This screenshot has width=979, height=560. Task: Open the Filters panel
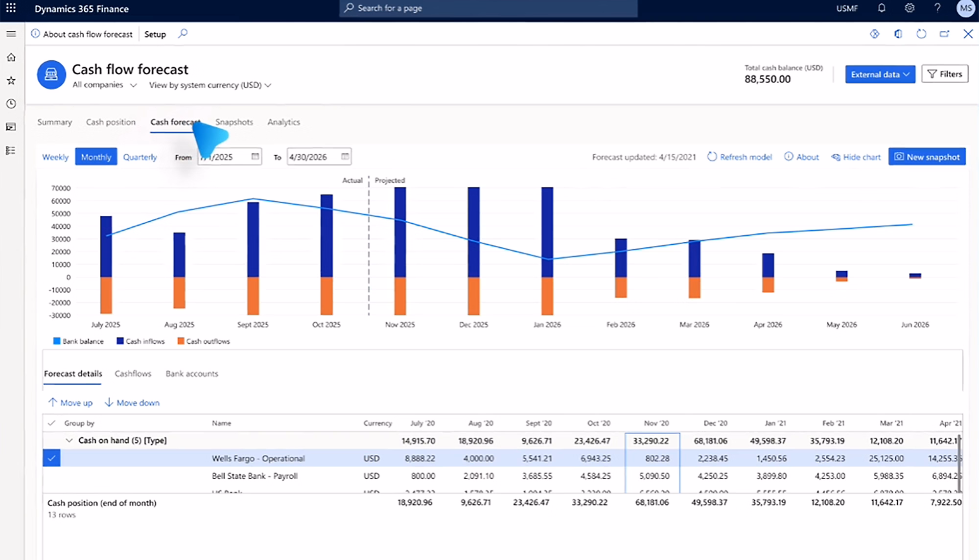945,74
